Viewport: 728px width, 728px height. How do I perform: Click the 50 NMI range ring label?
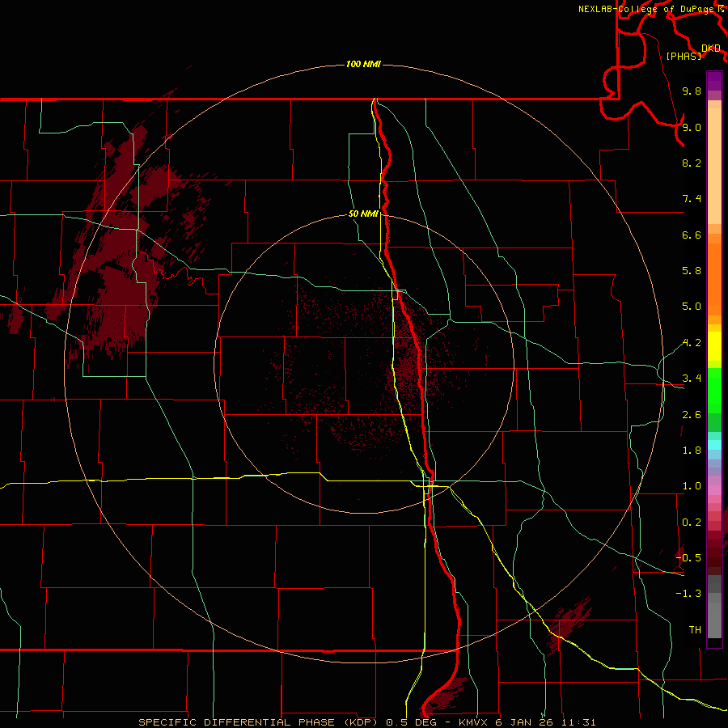point(363,214)
